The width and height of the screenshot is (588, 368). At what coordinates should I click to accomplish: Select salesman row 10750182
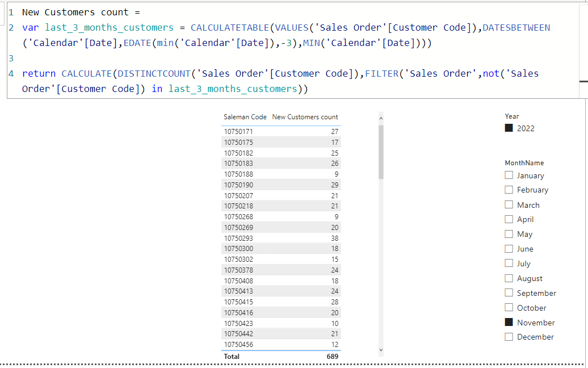point(281,153)
